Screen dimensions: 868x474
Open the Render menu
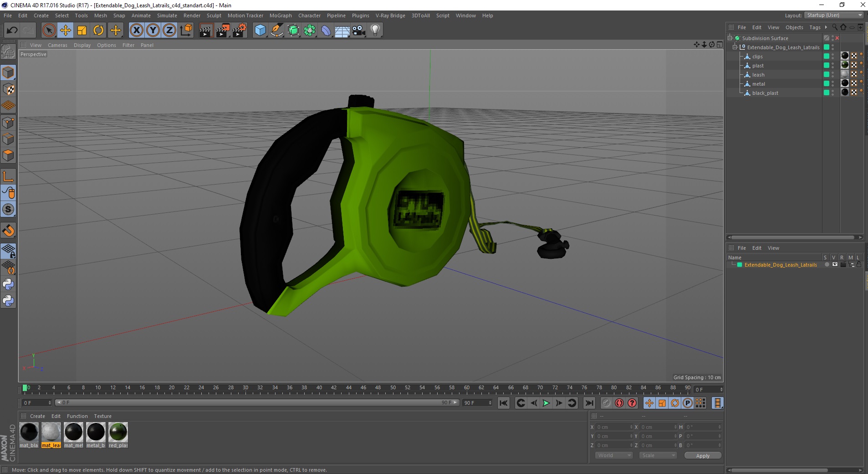[192, 15]
